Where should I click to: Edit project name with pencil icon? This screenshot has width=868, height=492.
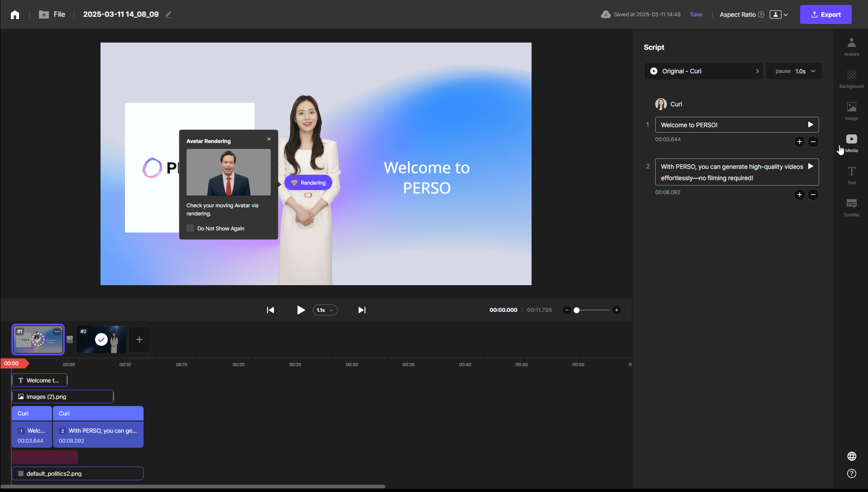pyautogui.click(x=168, y=14)
